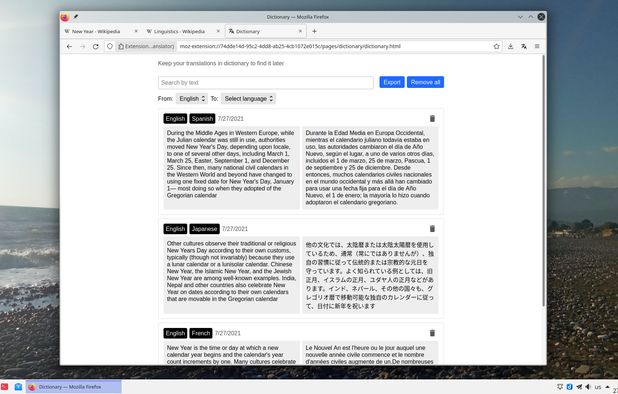
Task: Open the blue taskbar app icon
Action: point(18,387)
